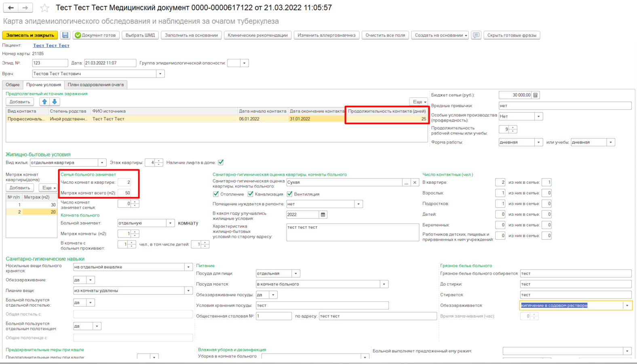Uncheck the Отопление checkbox
Screen dimensions: 637x364
click(216, 194)
